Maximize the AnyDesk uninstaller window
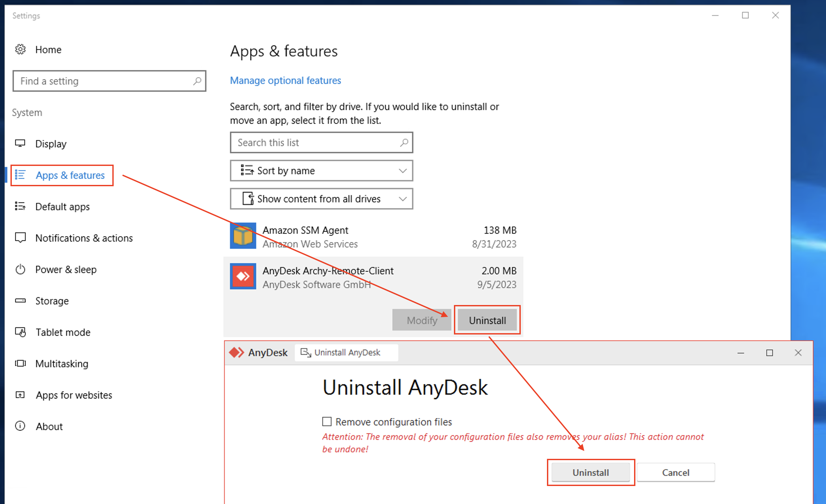 [x=770, y=352]
